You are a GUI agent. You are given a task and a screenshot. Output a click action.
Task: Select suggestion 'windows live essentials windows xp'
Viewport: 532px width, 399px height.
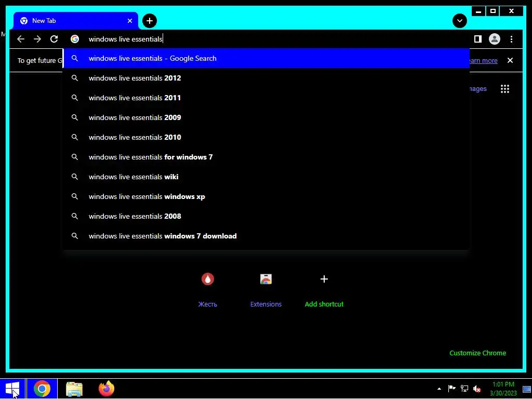[x=267, y=196]
